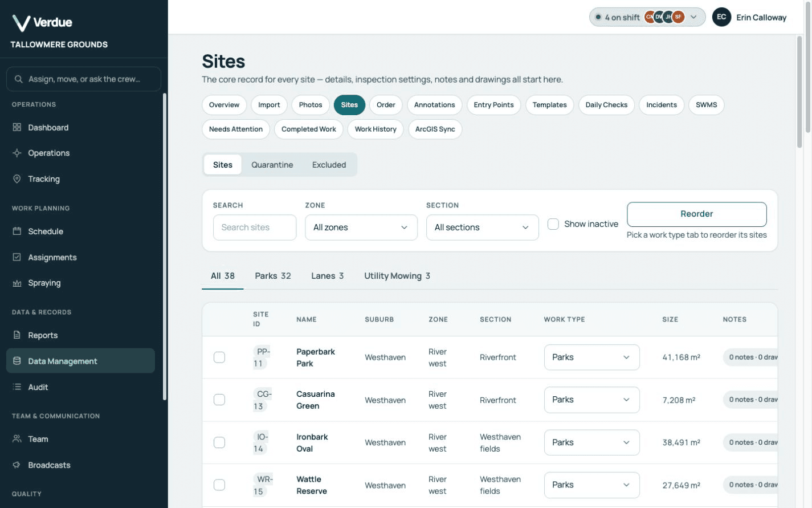The width and height of the screenshot is (812, 508).
Task: Click the SF crew avatar on shift
Action: pyautogui.click(x=678, y=17)
